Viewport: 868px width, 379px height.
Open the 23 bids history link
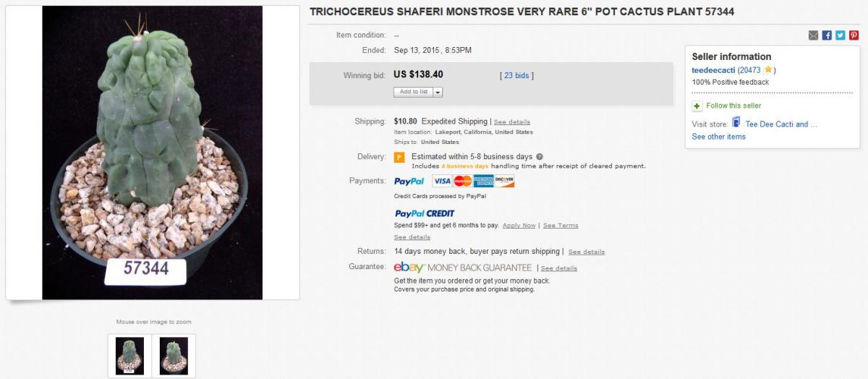click(516, 75)
